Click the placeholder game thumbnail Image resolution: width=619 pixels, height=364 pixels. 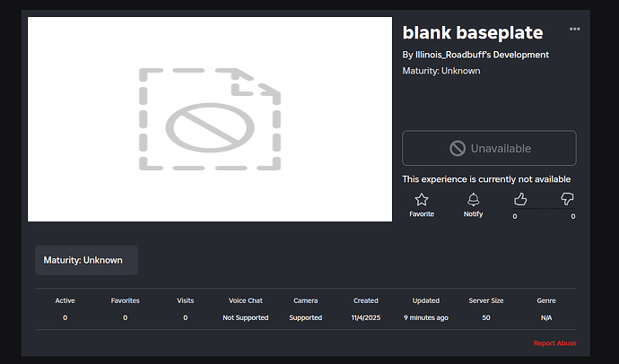click(x=210, y=119)
